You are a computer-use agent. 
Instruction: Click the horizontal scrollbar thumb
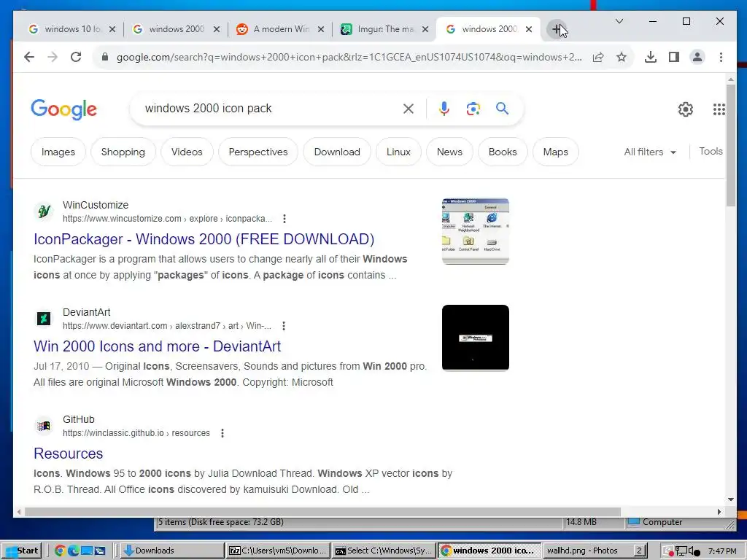pos(322,512)
